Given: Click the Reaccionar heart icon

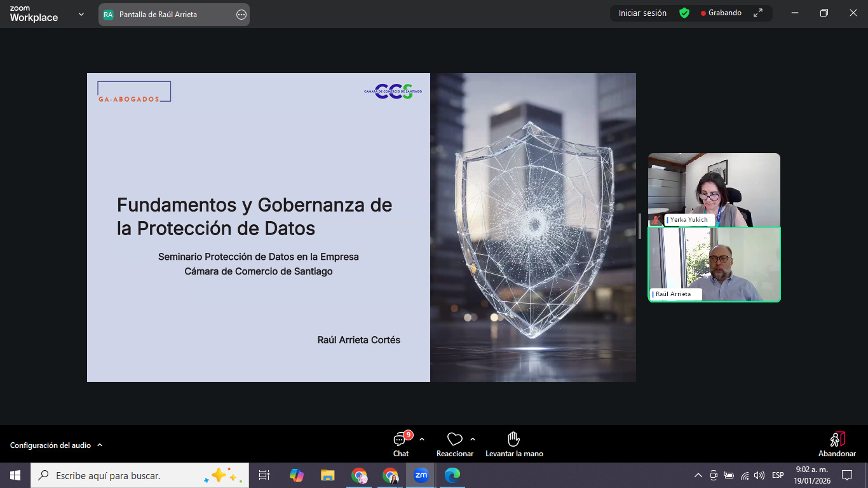Looking at the screenshot, I should [454, 440].
